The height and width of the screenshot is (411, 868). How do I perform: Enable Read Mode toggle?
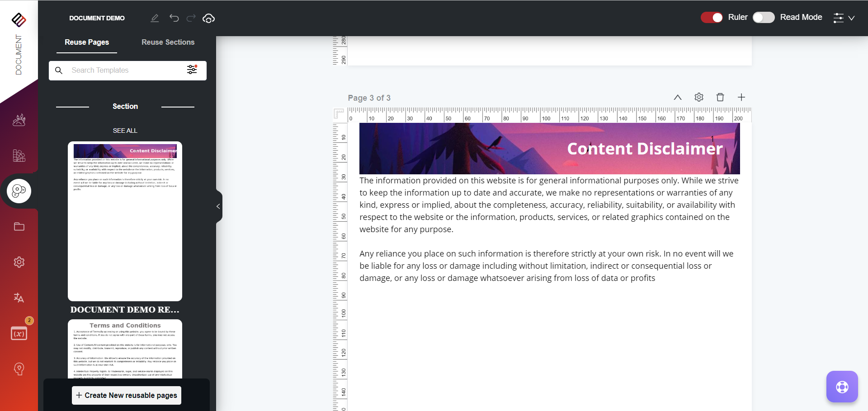click(x=764, y=17)
